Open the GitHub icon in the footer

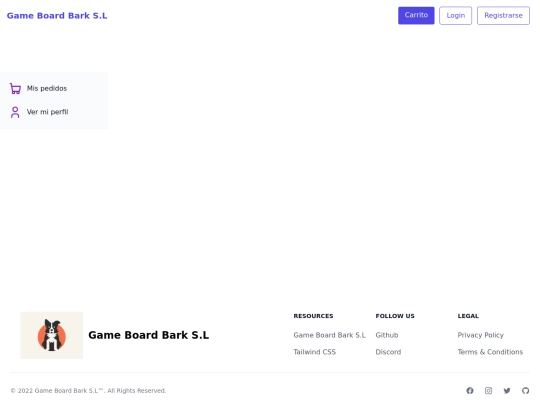(526, 391)
